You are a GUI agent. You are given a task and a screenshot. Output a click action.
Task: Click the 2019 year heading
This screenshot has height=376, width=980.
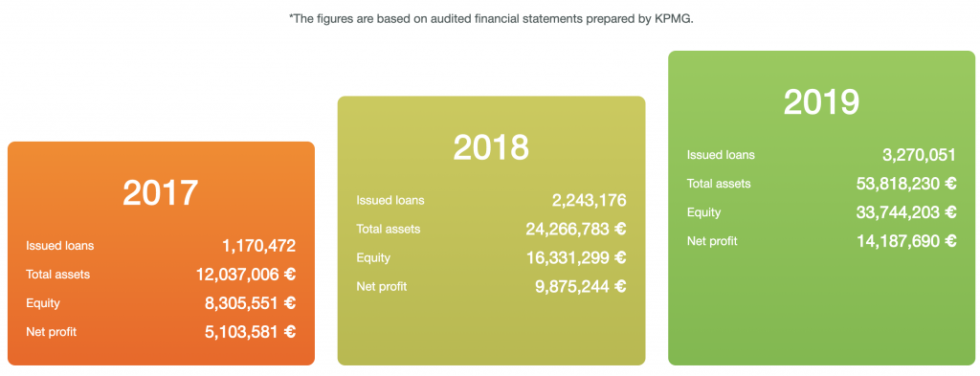coord(821,102)
